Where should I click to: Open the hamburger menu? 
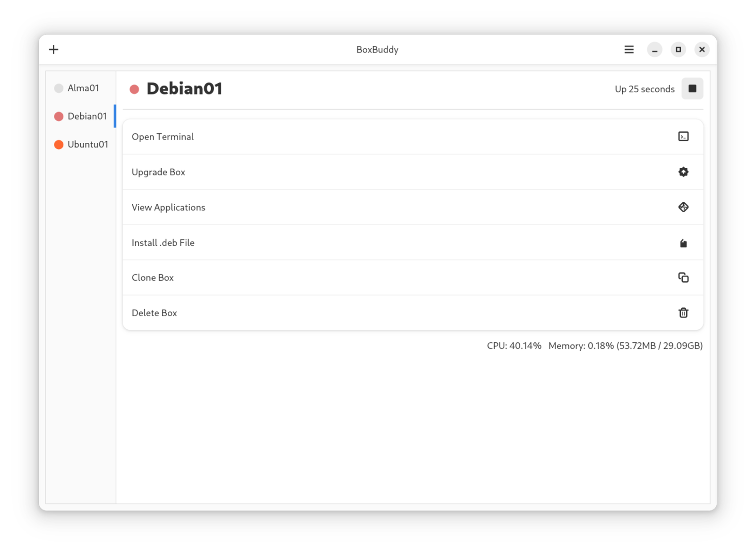point(628,49)
